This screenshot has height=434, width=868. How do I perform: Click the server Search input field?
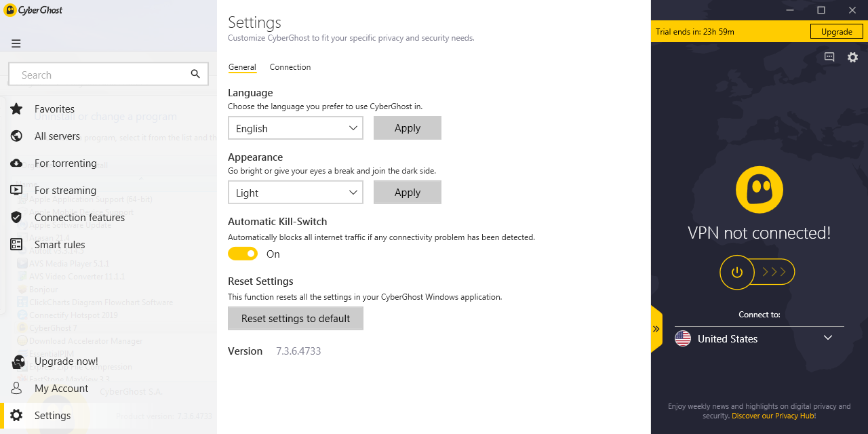pyautogui.click(x=102, y=75)
